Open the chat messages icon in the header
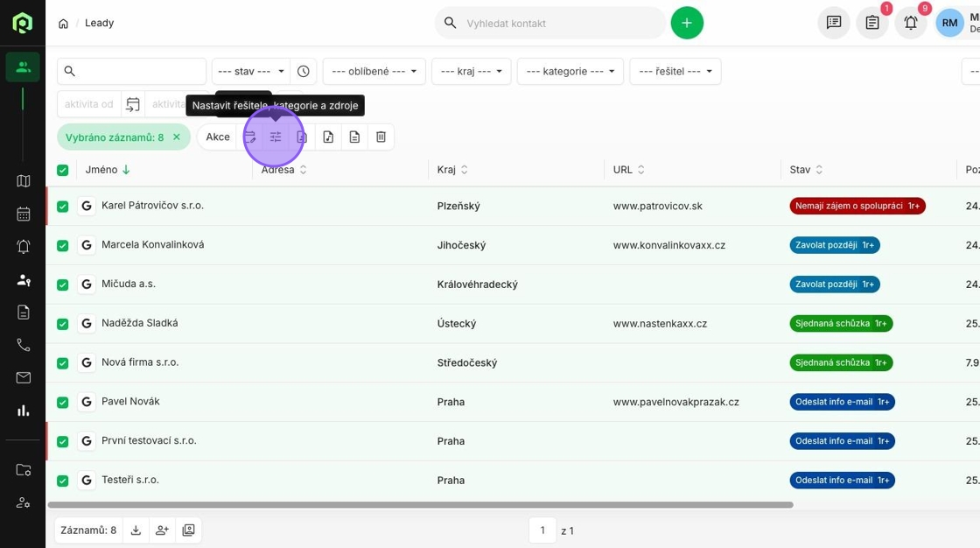The width and height of the screenshot is (980, 548). 834,23
